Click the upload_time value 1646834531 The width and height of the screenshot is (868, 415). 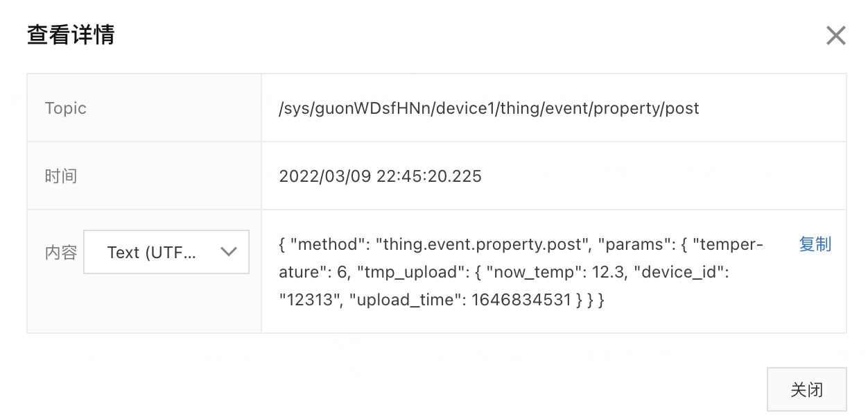pyautogui.click(x=521, y=300)
